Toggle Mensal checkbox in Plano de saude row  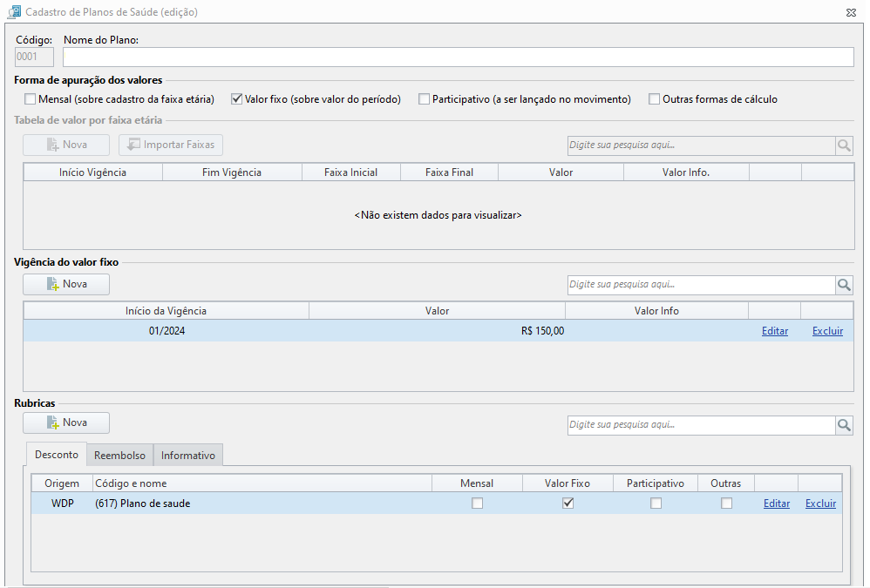[x=477, y=504]
